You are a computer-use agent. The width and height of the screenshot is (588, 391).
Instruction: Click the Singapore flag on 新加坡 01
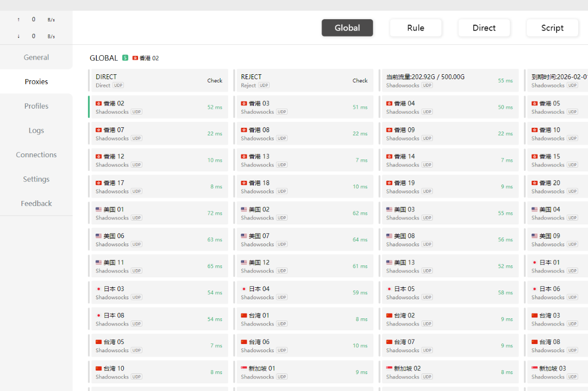pyautogui.click(x=244, y=369)
